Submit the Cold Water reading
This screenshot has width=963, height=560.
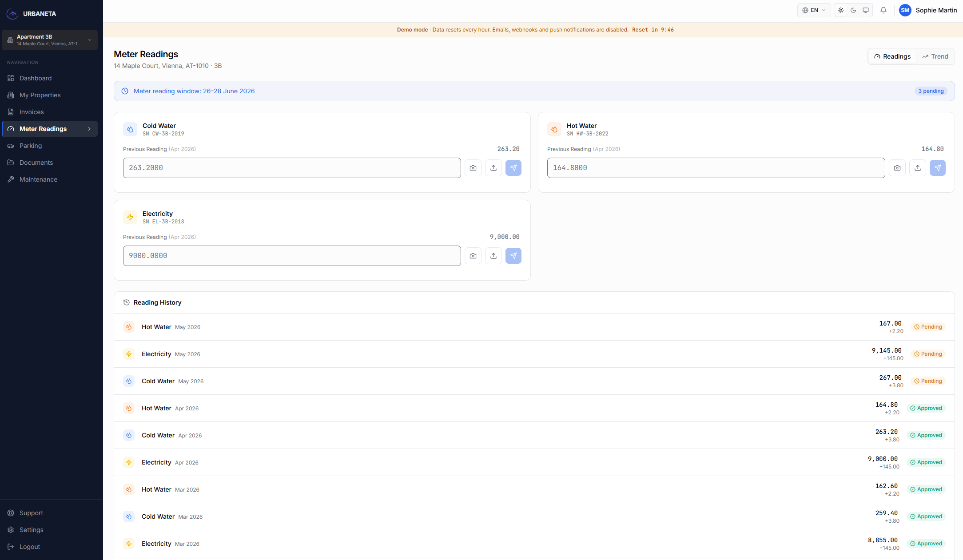[513, 168]
